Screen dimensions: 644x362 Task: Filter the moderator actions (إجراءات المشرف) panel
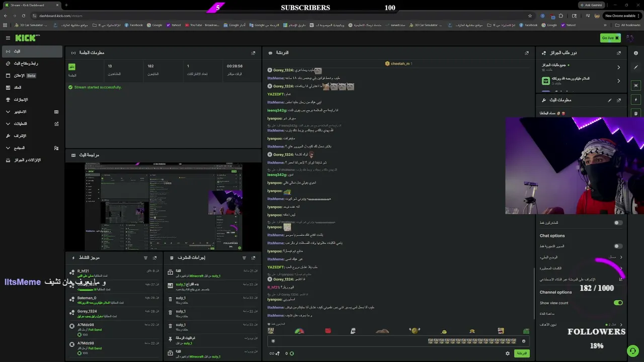coord(244,258)
